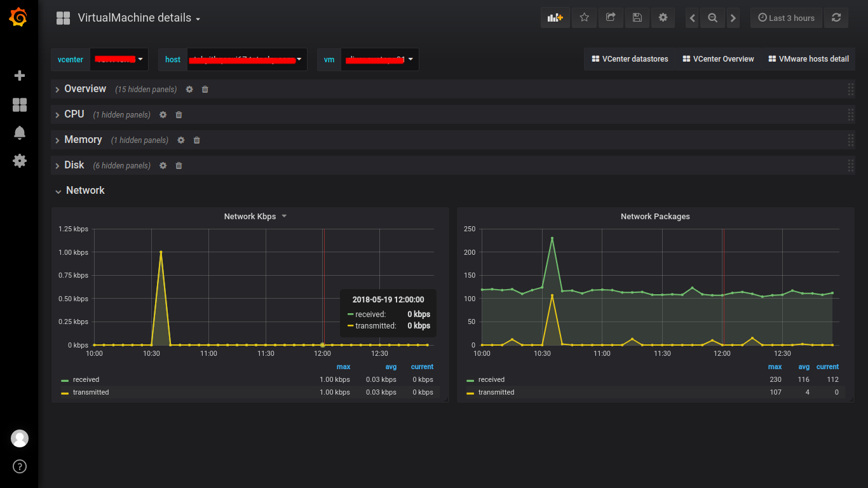
Task: Shift time range backward
Action: pyautogui.click(x=693, y=18)
